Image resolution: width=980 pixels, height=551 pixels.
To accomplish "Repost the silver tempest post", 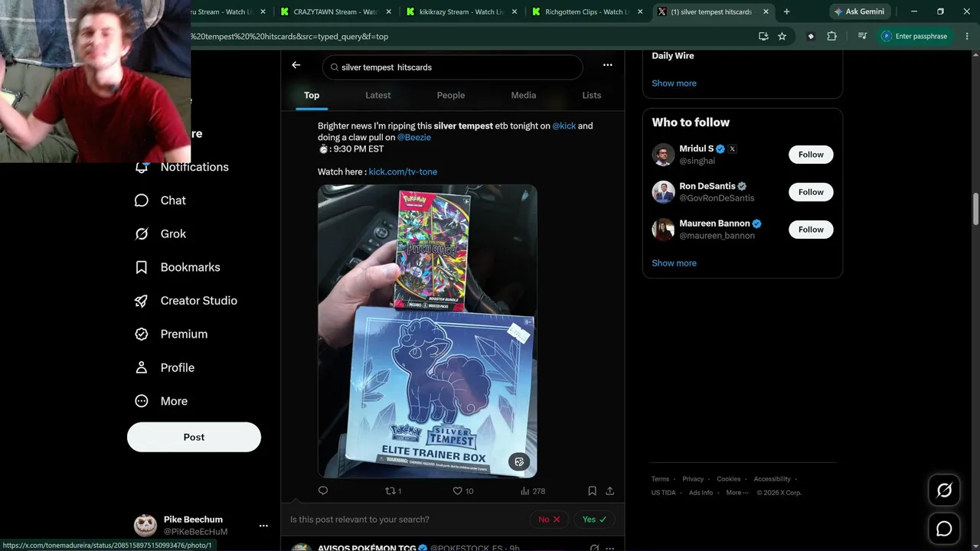I will click(x=393, y=491).
